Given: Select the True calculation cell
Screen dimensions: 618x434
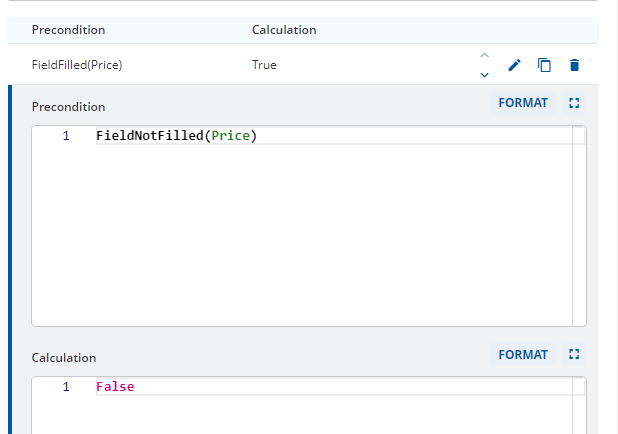Looking at the screenshot, I should pos(264,65).
